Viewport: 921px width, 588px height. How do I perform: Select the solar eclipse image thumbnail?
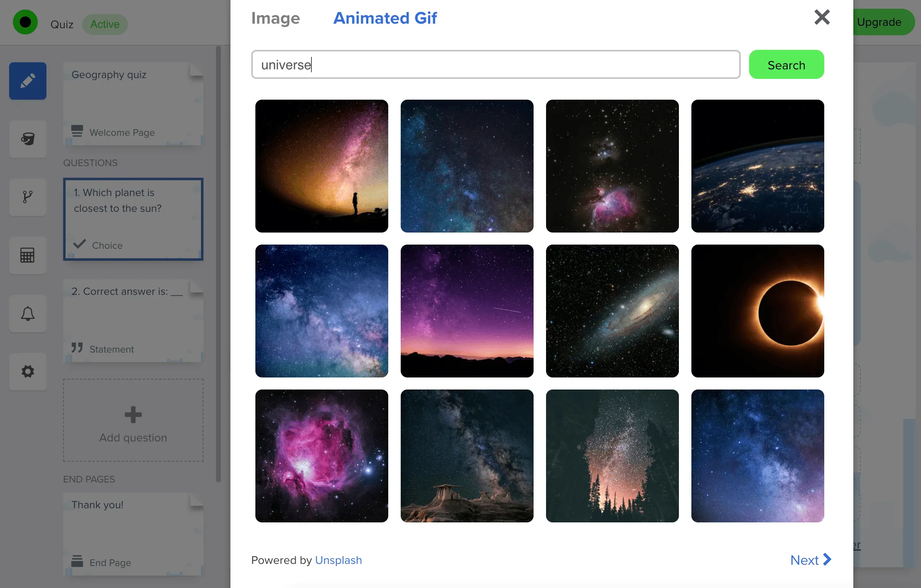757,311
